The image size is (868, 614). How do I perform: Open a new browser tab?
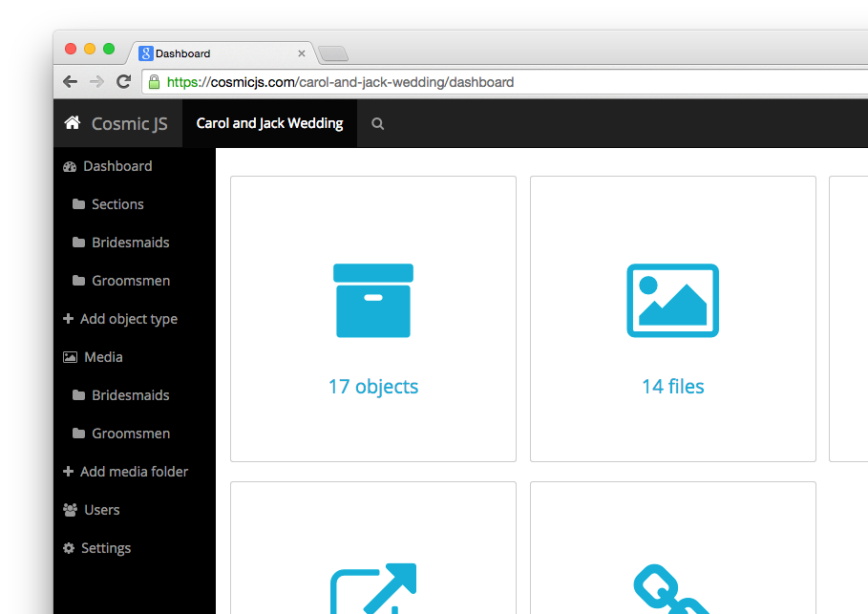(x=334, y=53)
